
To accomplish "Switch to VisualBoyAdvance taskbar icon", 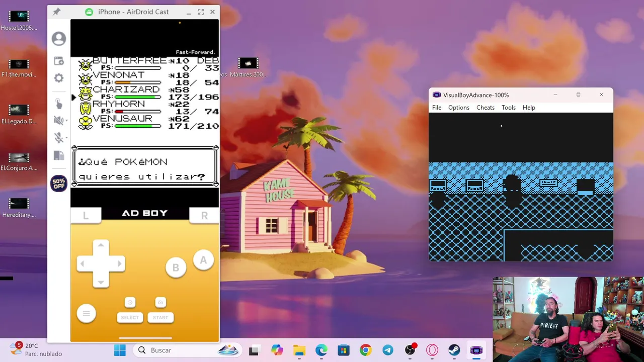I will [x=476, y=350].
